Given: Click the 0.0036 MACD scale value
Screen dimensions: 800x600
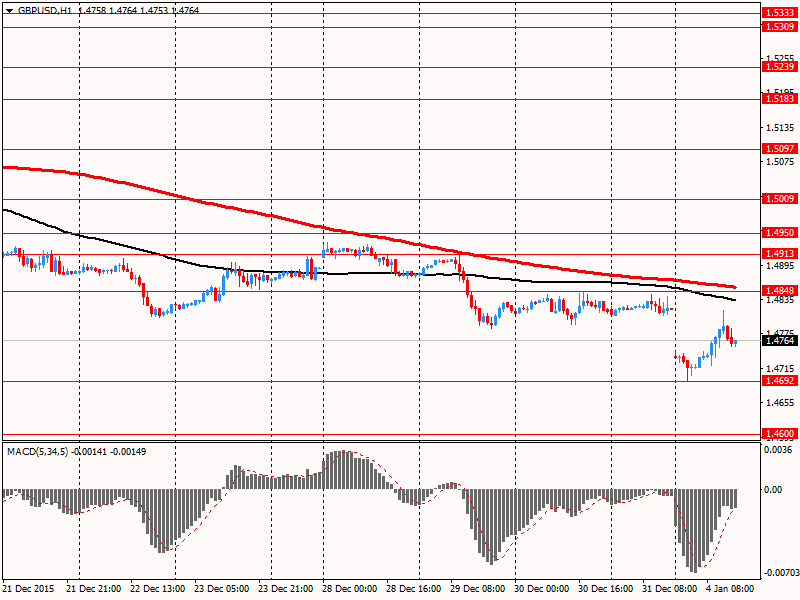Looking at the screenshot, I should pos(778,449).
